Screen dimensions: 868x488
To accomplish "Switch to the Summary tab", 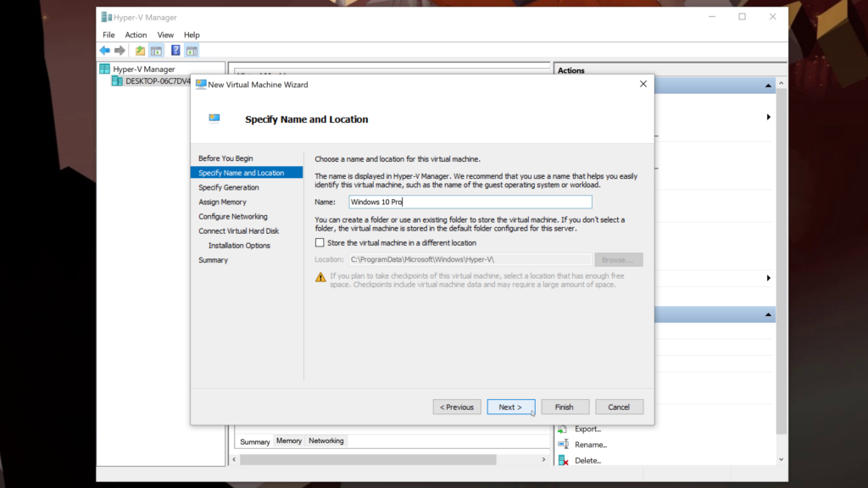I will 254,441.
